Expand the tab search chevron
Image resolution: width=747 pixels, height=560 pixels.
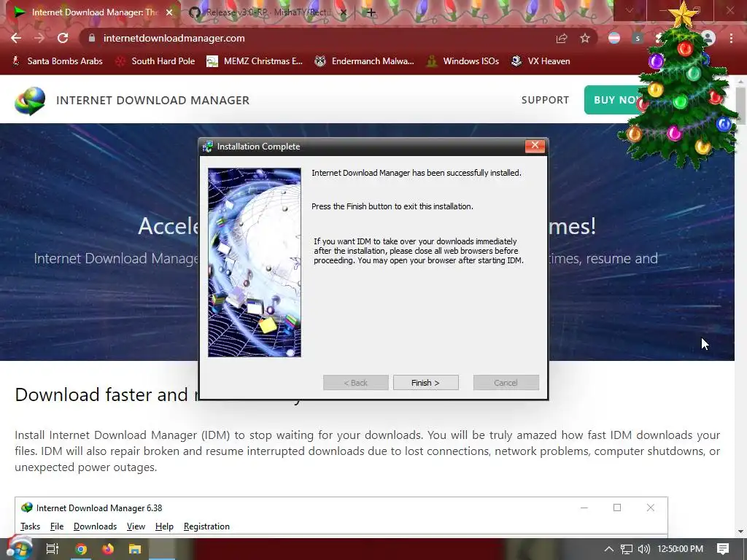click(x=630, y=10)
